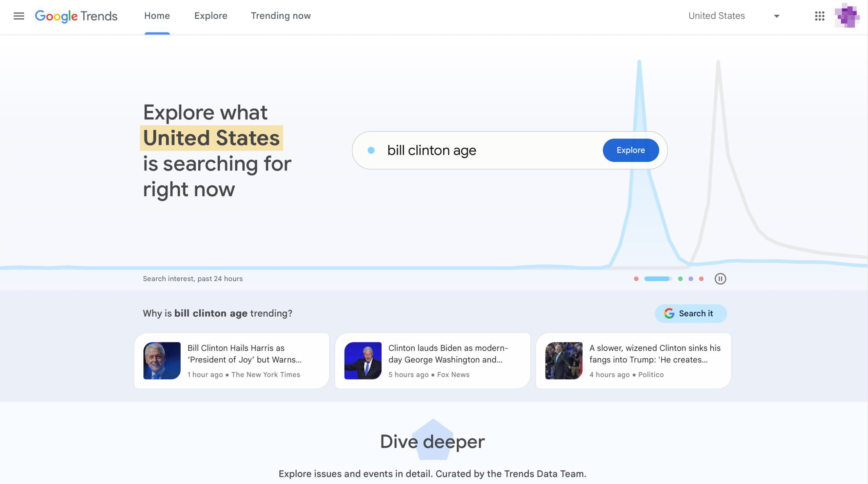Screen dimensions: 868x484
Task: Click the Google Trends logo
Action: tap(76, 16)
